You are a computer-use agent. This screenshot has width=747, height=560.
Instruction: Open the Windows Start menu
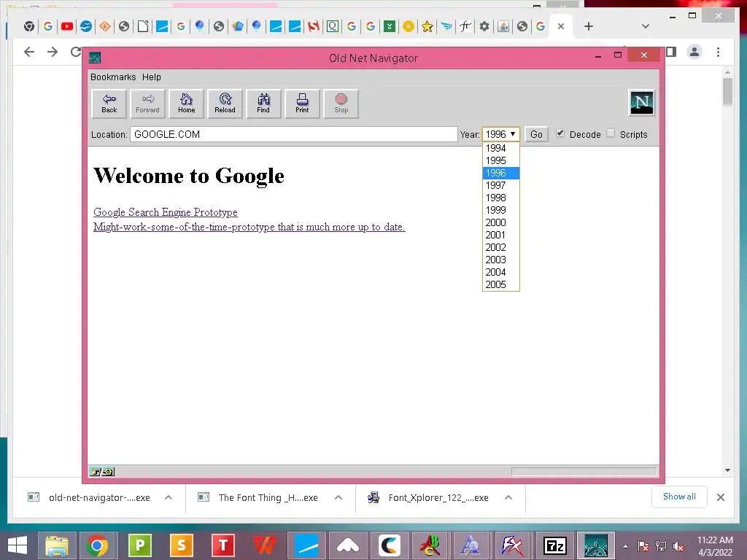tap(18, 545)
